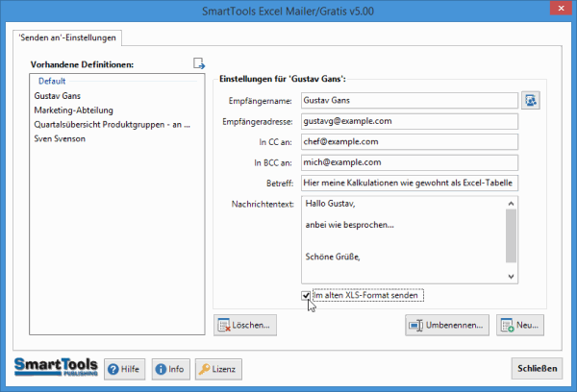The width and height of the screenshot is (577, 392).
Task: Select Sven Svenson definition
Action: (x=60, y=139)
